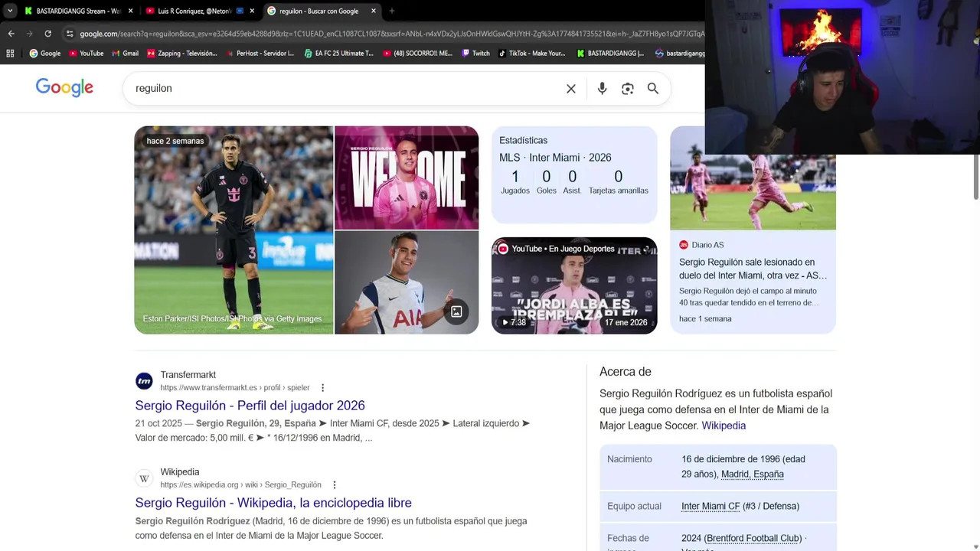Open the Zapping - Televisión bookmark

point(181,54)
